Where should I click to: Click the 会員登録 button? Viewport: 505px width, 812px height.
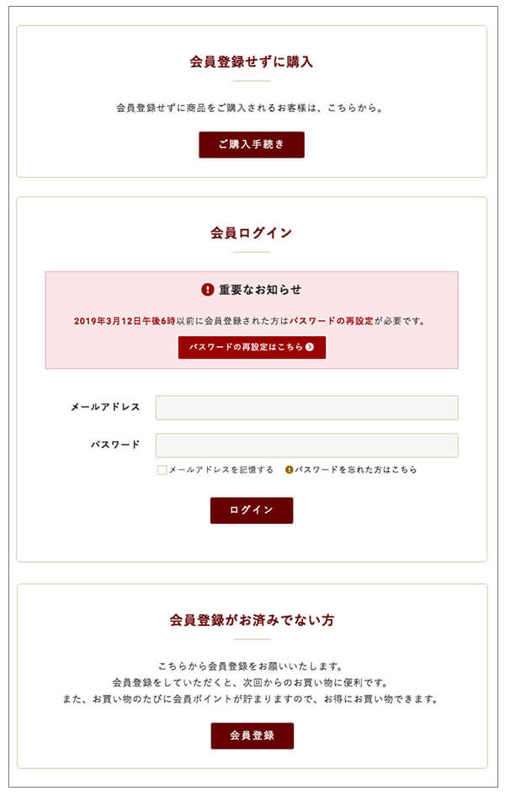coord(252,736)
